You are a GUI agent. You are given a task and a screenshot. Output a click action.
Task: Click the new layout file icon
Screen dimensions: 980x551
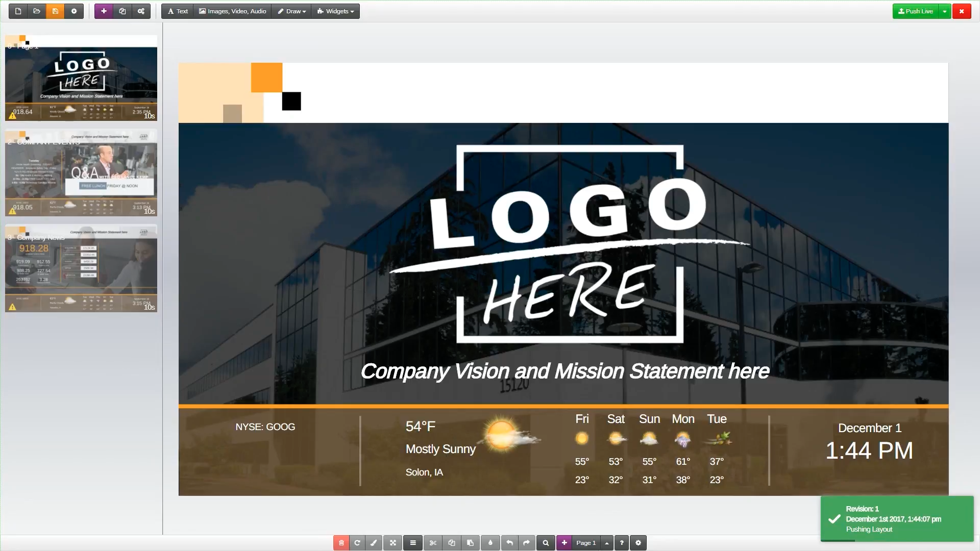click(x=18, y=11)
